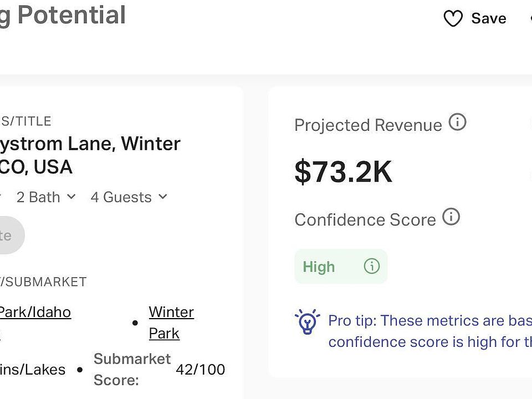This screenshot has height=399, width=532.
Task: Click the Confidence Score label
Action: pos(365,220)
